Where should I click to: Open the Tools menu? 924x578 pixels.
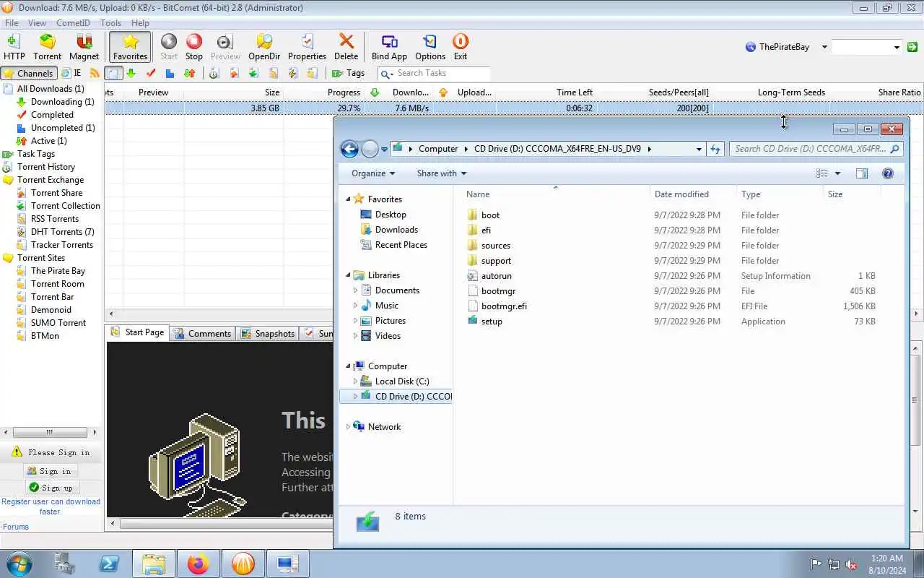click(110, 23)
